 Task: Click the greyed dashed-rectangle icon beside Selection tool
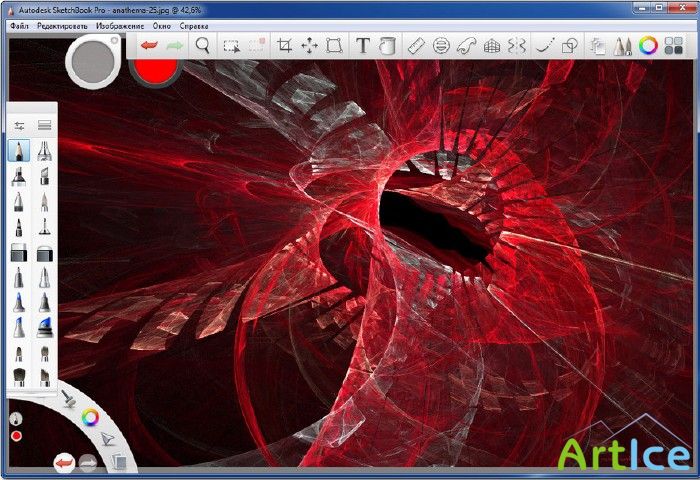tap(257, 46)
